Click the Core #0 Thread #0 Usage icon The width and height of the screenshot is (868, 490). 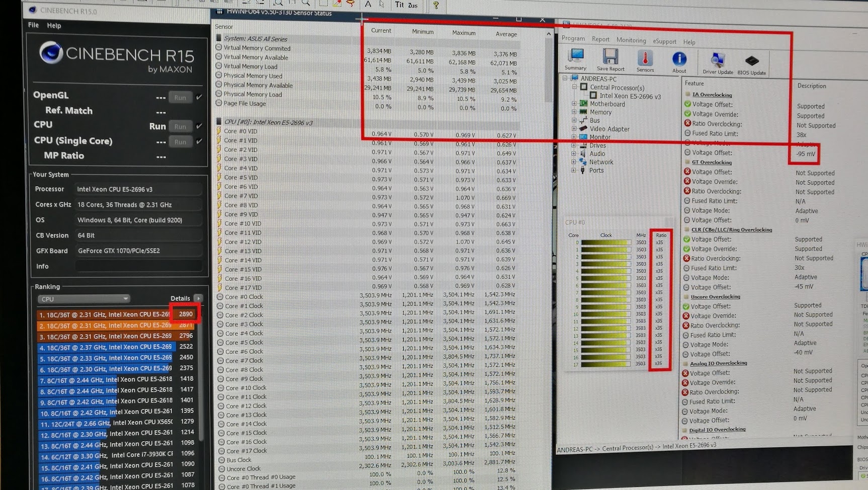click(221, 477)
